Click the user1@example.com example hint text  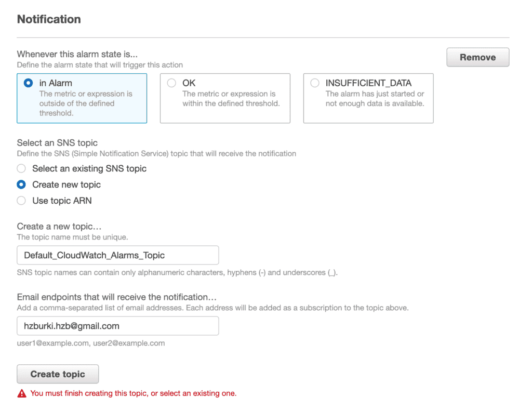[91, 343]
